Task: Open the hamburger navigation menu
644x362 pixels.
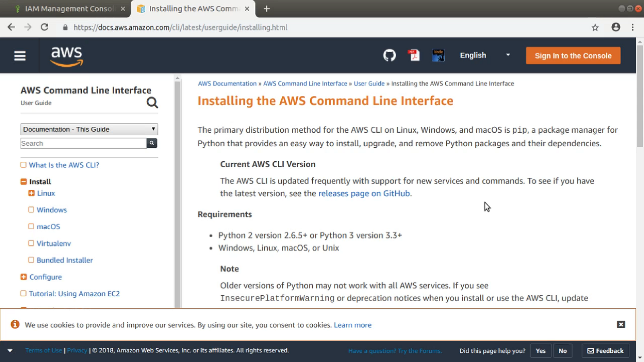Action: tap(20, 56)
